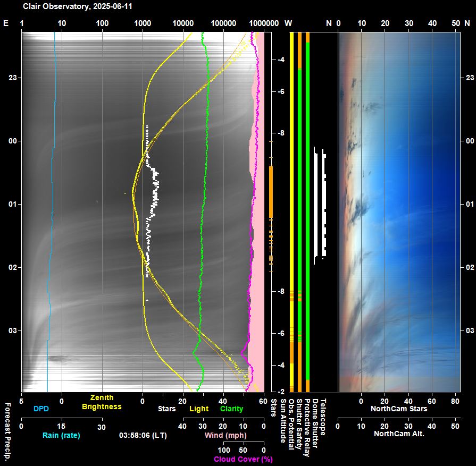Select the Rain (rate) axis label

61,436
